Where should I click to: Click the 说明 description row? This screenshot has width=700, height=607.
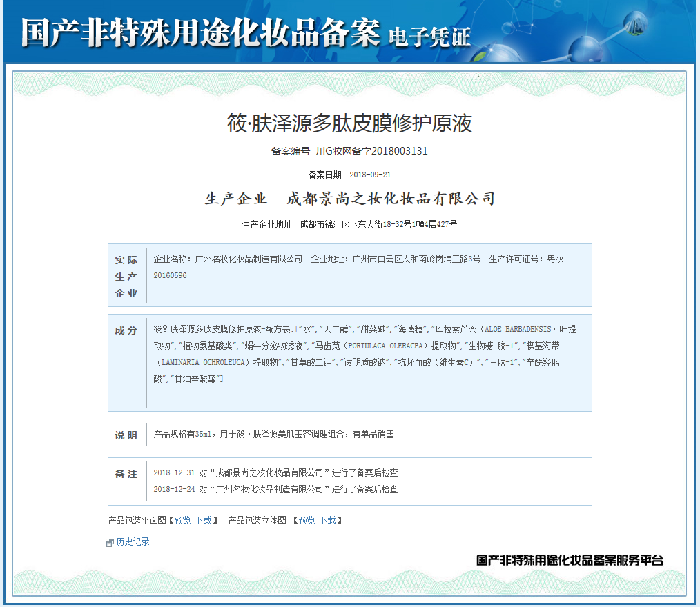click(349, 435)
